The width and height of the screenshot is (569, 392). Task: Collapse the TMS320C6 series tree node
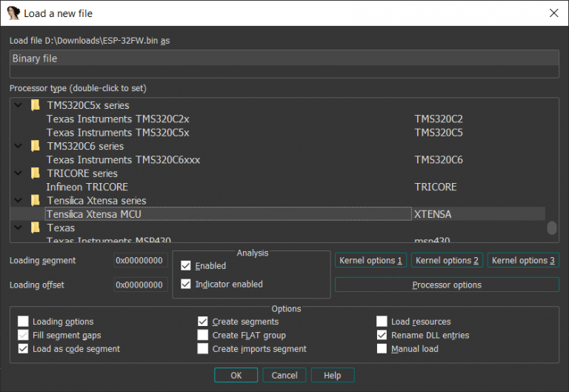(x=19, y=146)
